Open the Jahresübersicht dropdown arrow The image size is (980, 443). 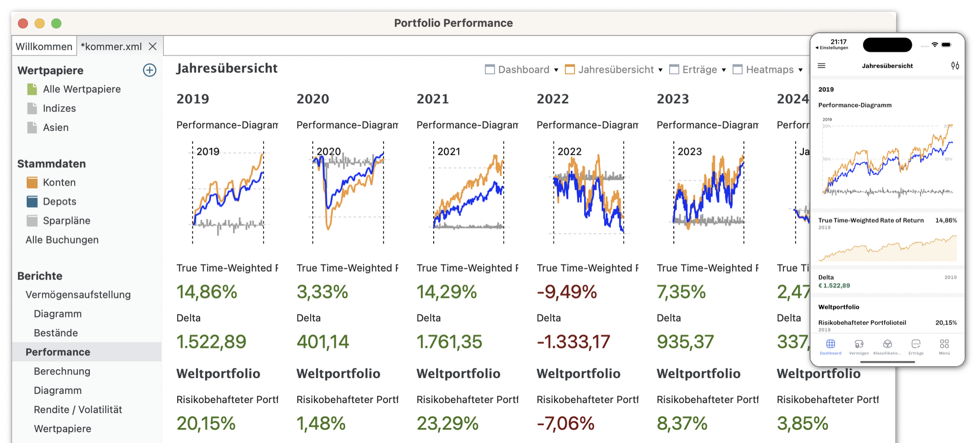tap(661, 70)
